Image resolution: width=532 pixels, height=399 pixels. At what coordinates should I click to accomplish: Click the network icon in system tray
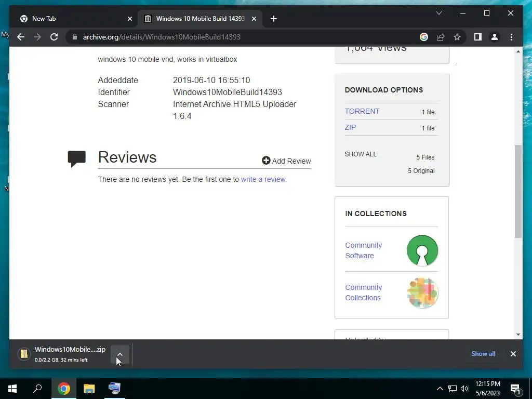click(453, 389)
